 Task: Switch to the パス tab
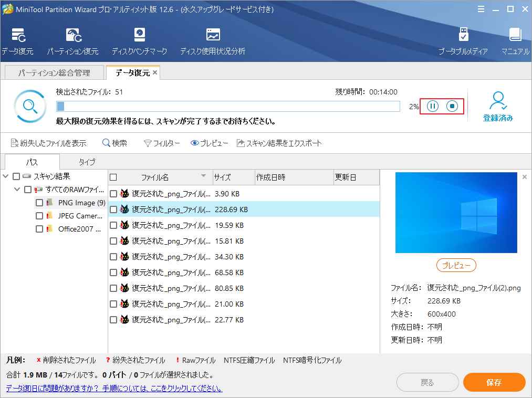(x=32, y=162)
